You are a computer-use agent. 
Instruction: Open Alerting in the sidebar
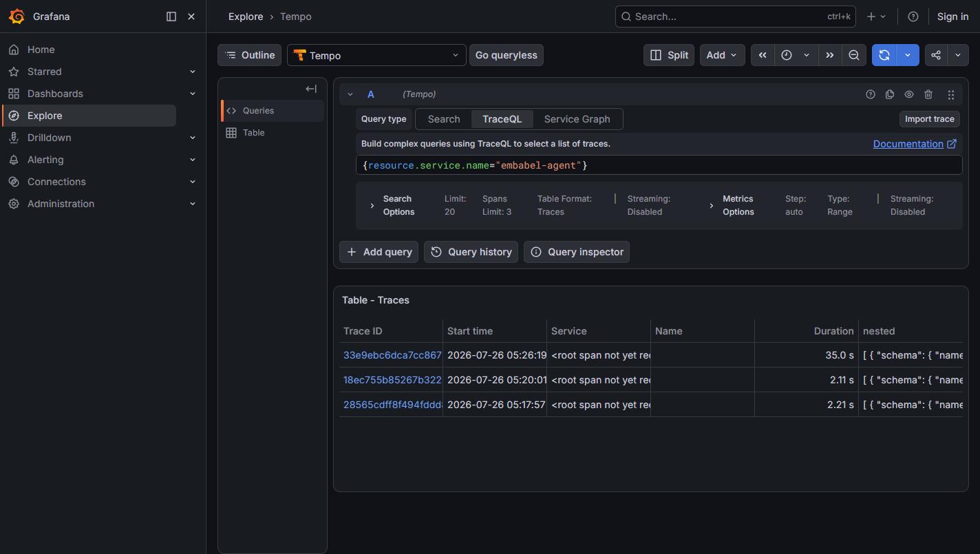point(45,160)
